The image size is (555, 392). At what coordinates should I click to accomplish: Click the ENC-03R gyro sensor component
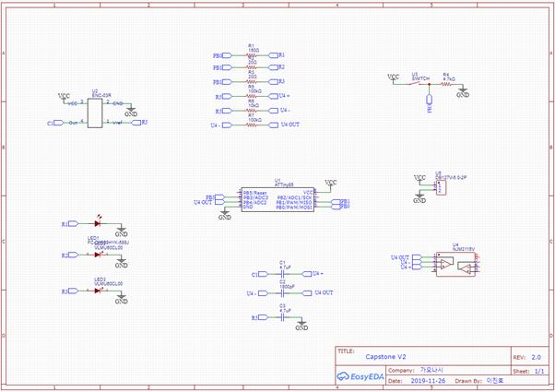[94, 113]
